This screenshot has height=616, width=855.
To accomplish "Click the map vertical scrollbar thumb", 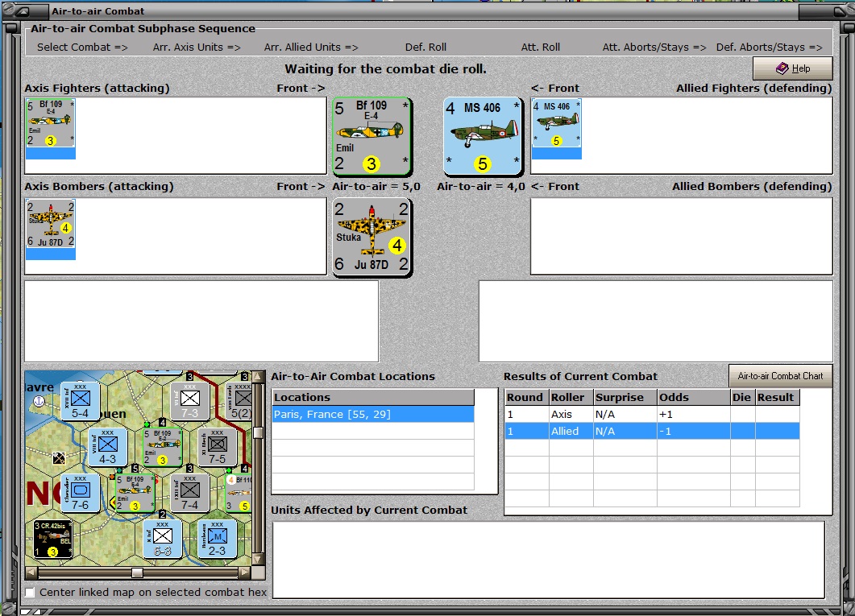I will [x=259, y=432].
